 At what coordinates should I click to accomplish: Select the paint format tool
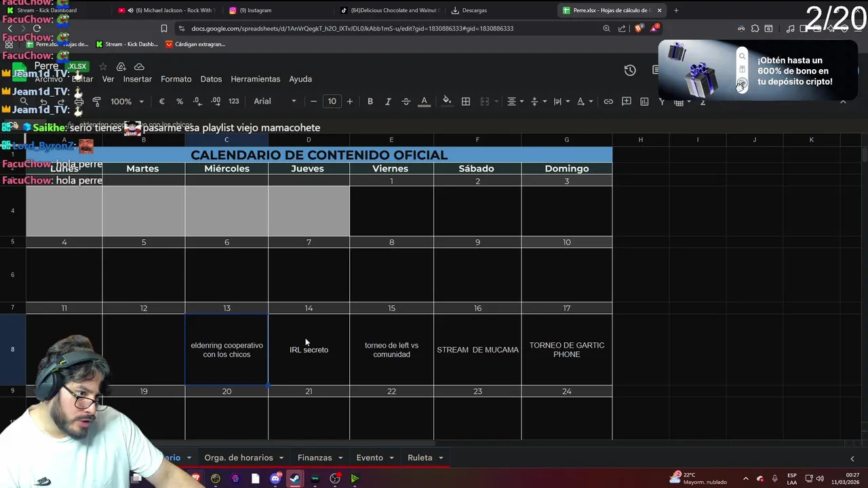[x=96, y=101]
